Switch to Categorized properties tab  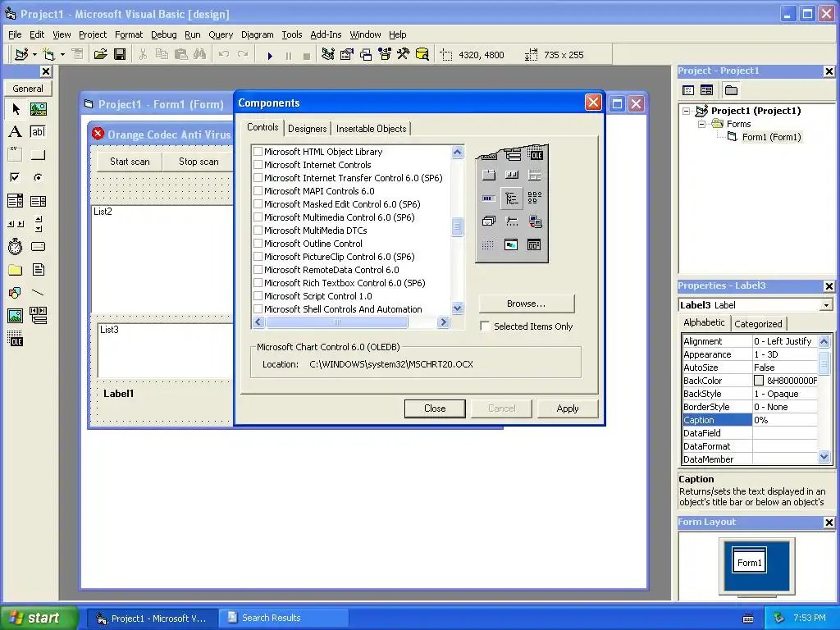758,323
